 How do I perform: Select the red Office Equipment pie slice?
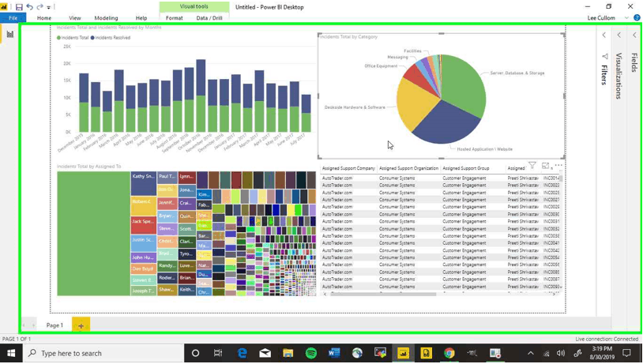click(x=419, y=77)
